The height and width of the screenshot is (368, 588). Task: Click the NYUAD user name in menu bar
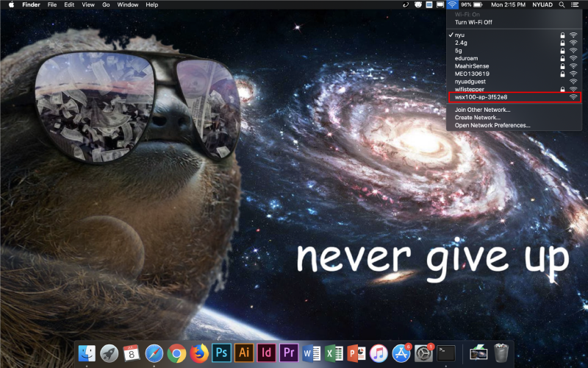(x=542, y=4)
